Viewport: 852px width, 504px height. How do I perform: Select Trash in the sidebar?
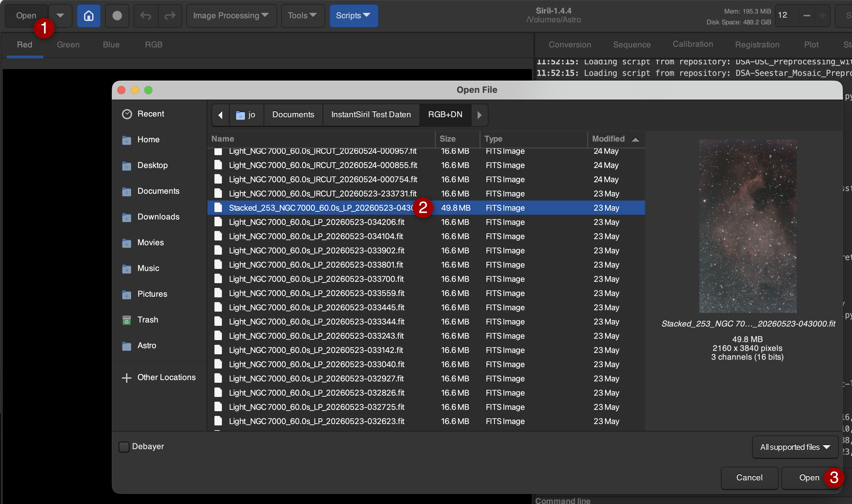(x=160, y=320)
